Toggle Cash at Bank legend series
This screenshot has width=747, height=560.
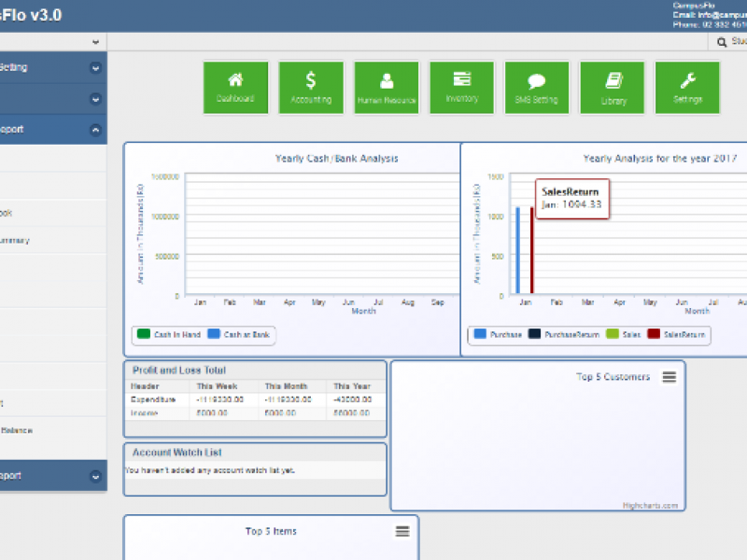point(240,334)
